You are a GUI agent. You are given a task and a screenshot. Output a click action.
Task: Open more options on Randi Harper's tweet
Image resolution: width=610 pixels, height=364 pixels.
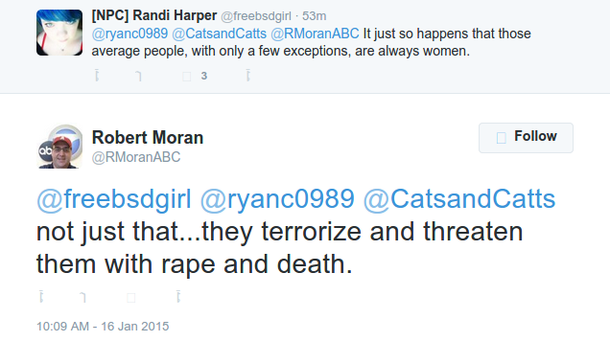coord(247,76)
